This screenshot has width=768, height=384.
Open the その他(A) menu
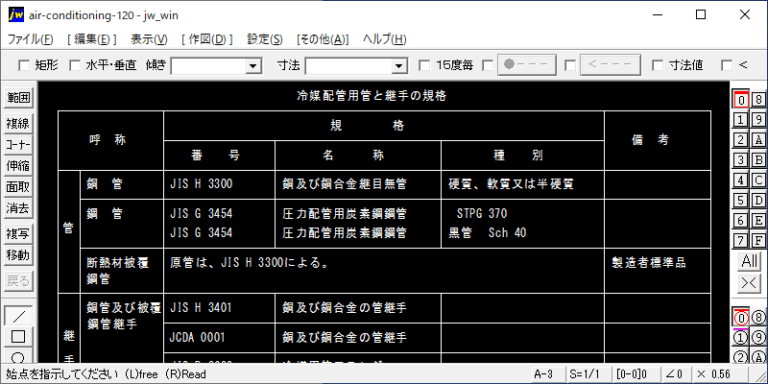(322, 40)
